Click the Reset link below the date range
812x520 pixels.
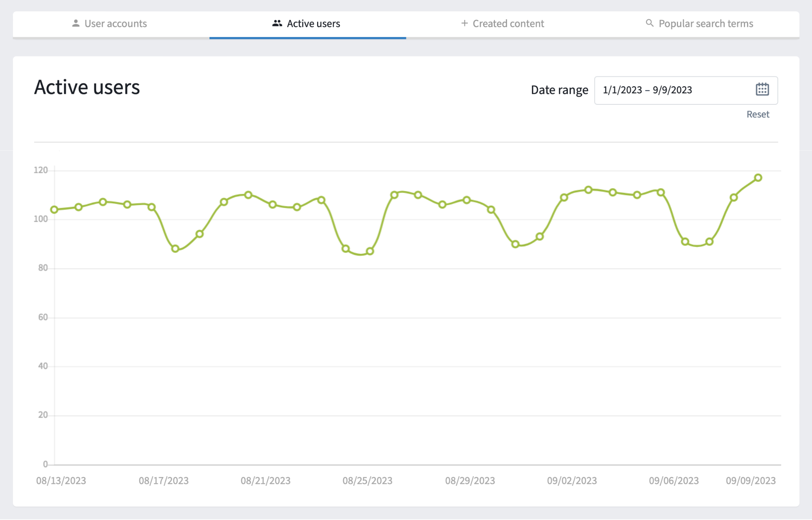click(x=758, y=114)
